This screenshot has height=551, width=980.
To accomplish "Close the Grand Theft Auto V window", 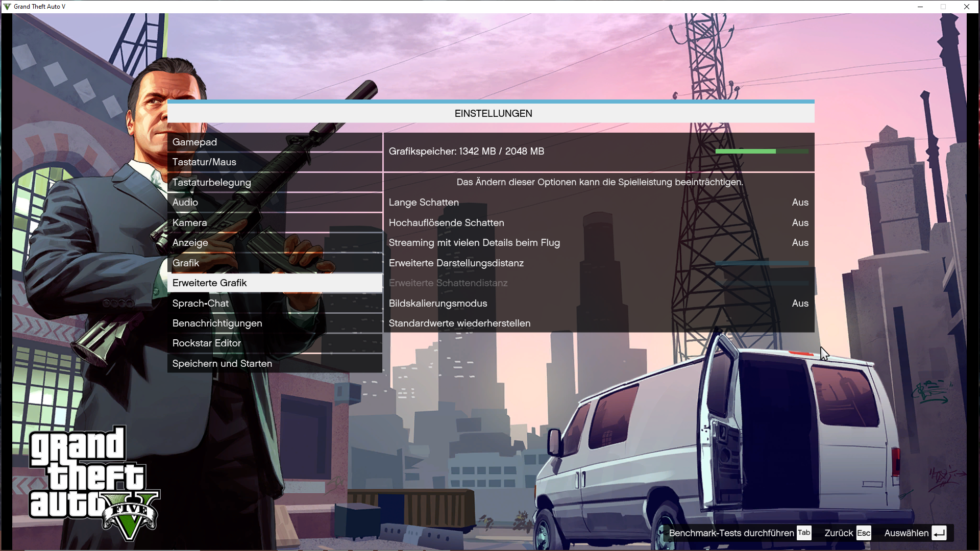I will click(966, 7).
